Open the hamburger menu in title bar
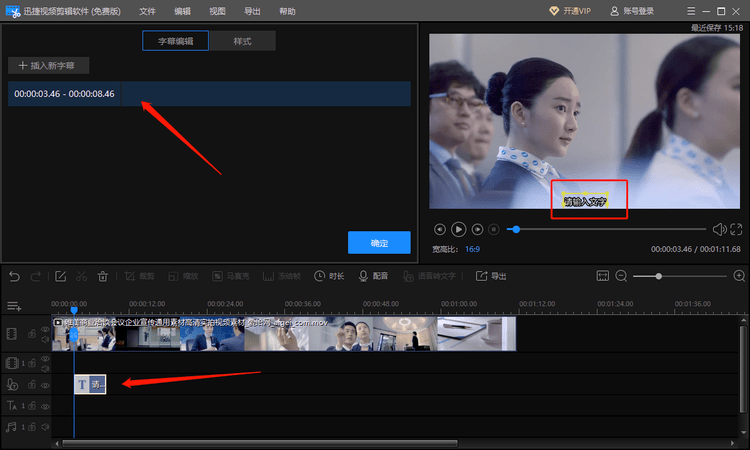Screen dimensions: 750x450 click(x=691, y=11)
